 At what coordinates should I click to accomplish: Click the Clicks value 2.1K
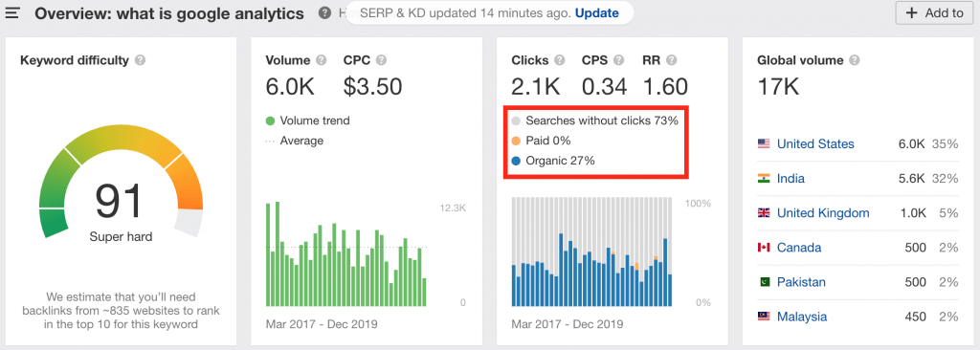(536, 87)
